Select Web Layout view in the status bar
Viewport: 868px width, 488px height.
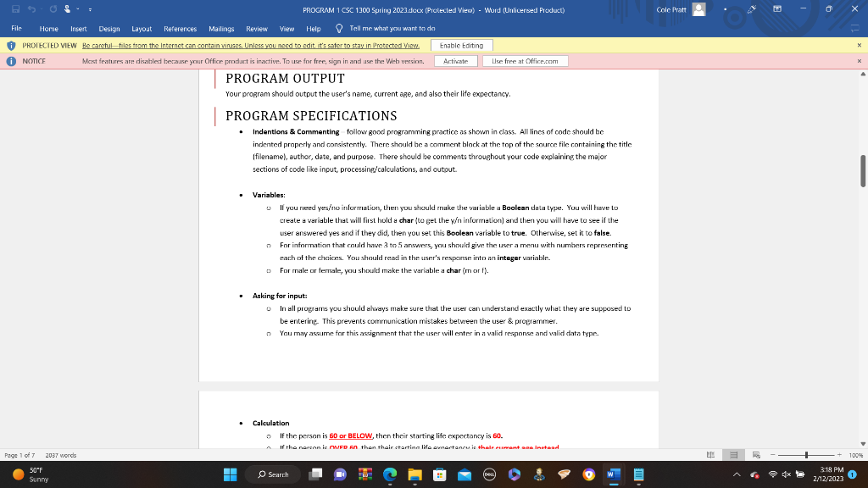coord(757,455)
